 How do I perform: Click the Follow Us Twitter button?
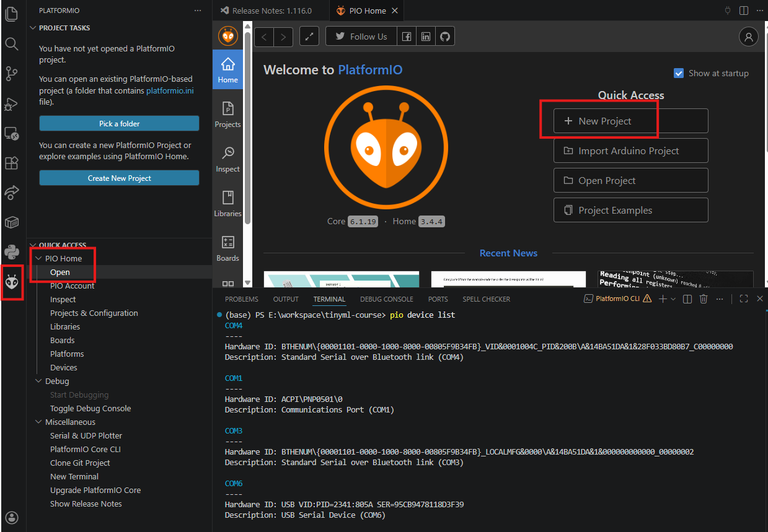(x=361, y=37)
